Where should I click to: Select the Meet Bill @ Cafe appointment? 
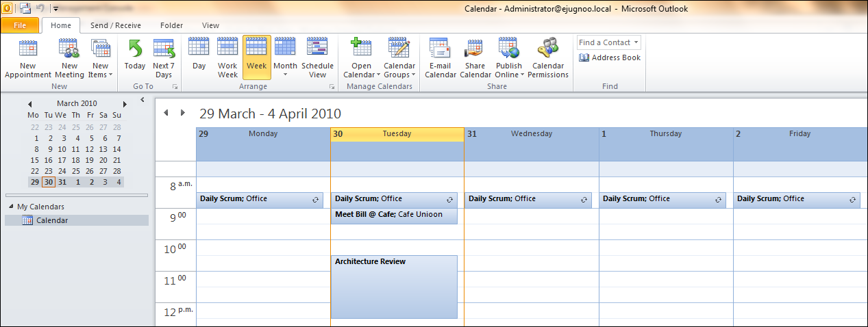(x=394, y=215)
